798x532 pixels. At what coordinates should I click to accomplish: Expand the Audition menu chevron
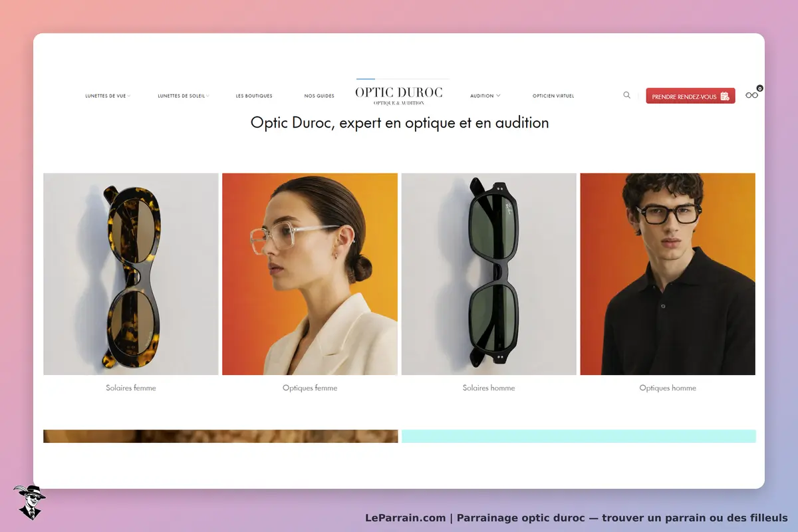(498, 96)
